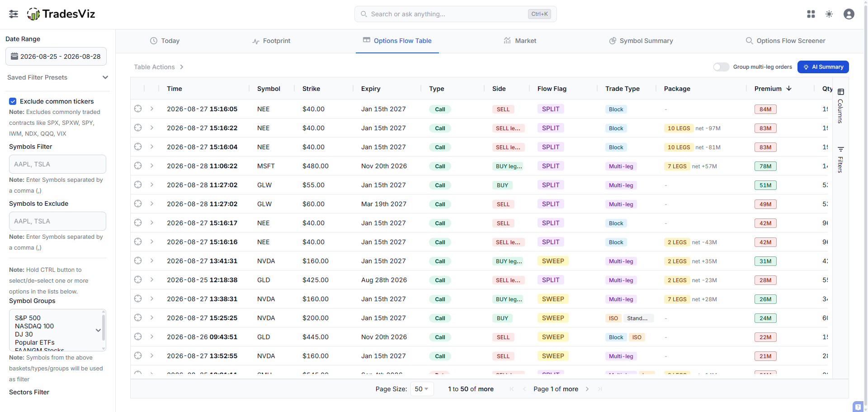Viewport: 868px width, 412px height.
Task: Sort by the Strike column header
Action: [x=311, y=89]
